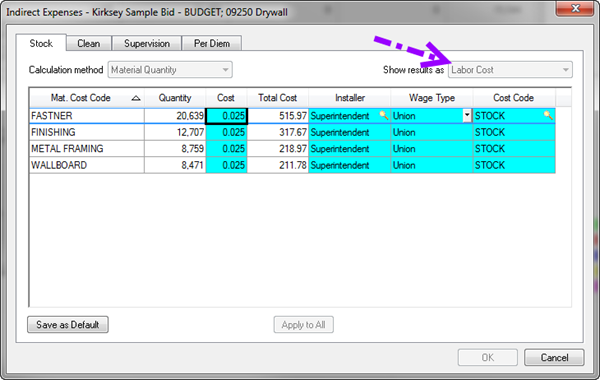Select STOCK cost code in METAL FRAMING row
The width and height of the screenshot is (600, 380).
514,149
